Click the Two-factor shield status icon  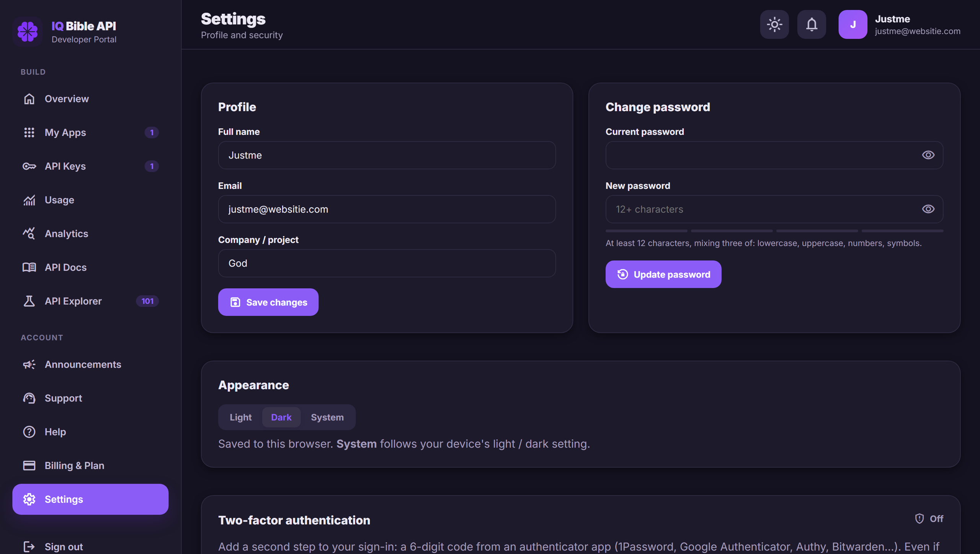920,518
